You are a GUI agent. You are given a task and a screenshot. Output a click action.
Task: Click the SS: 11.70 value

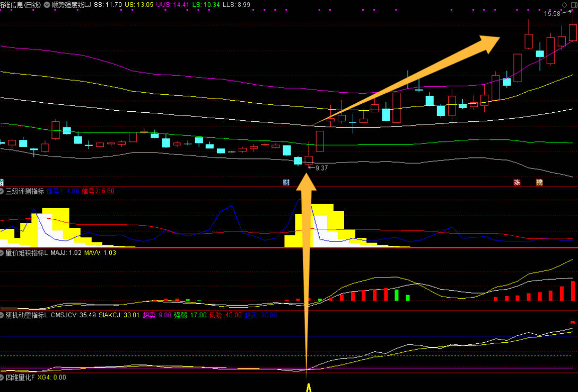coord(108,5)
